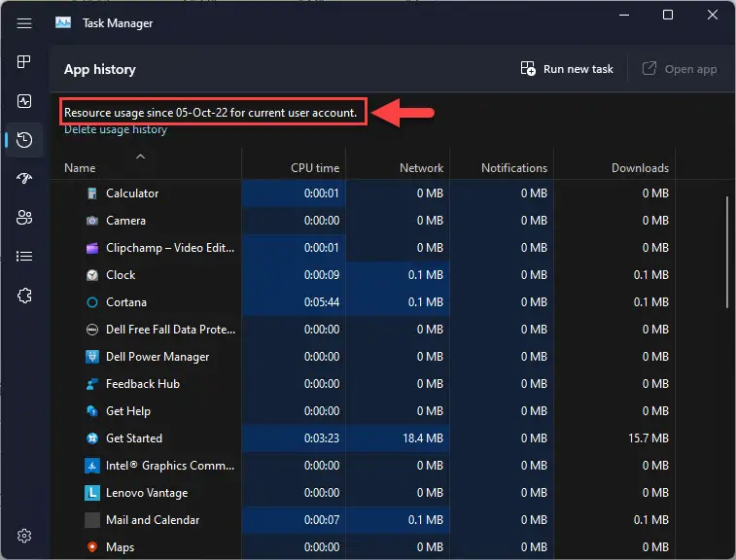Click the Lenovo Vantage icon
The image size is (736, 560).
point(92,493)
